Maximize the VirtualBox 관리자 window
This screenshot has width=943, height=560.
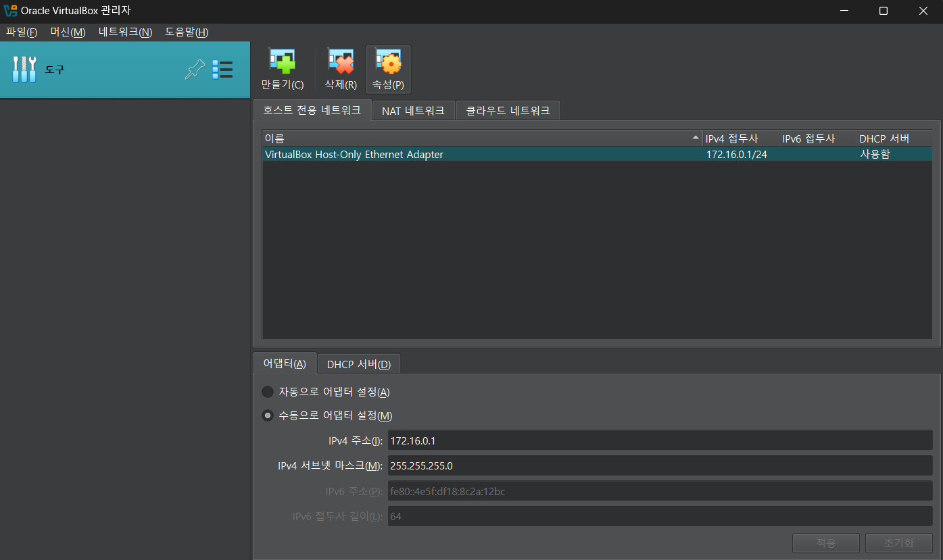click(883, 11)
